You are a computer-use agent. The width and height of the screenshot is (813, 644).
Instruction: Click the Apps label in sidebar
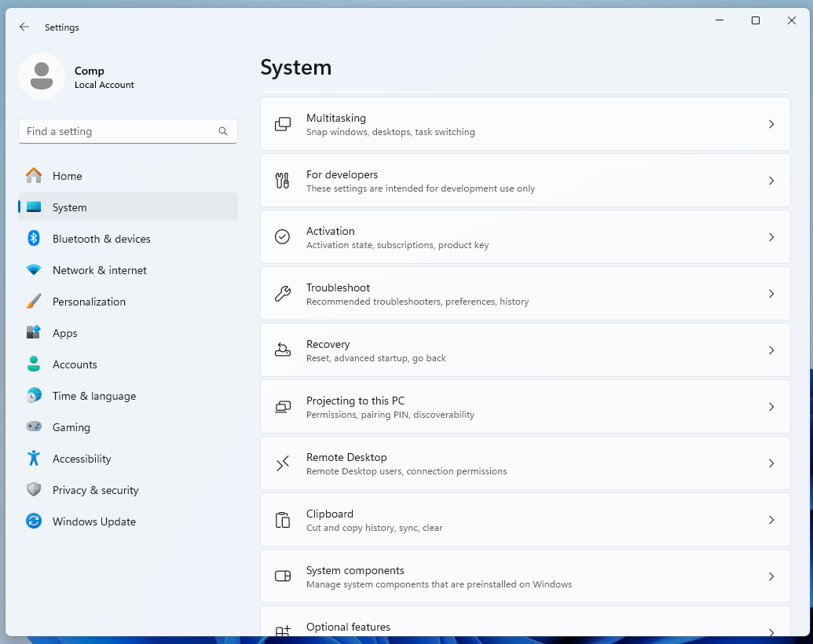point(65,334)
